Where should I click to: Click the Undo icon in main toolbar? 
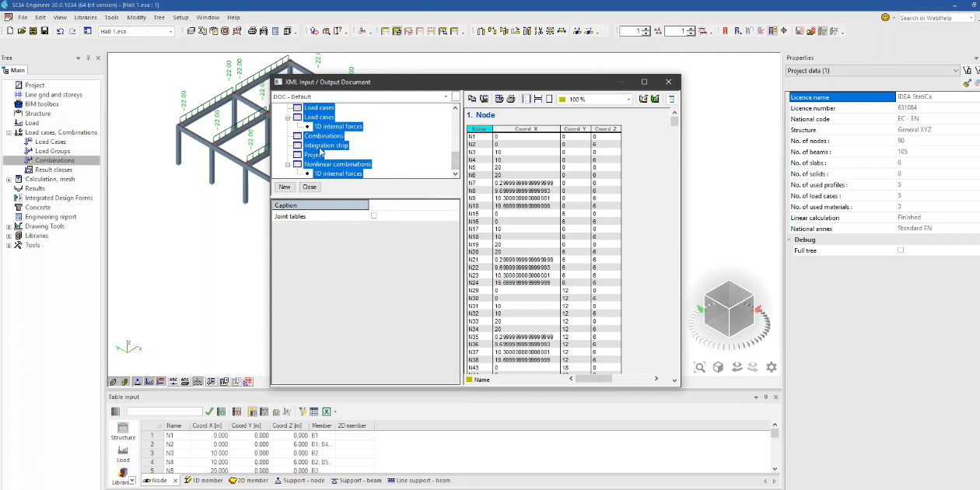[x=60, y=31]
